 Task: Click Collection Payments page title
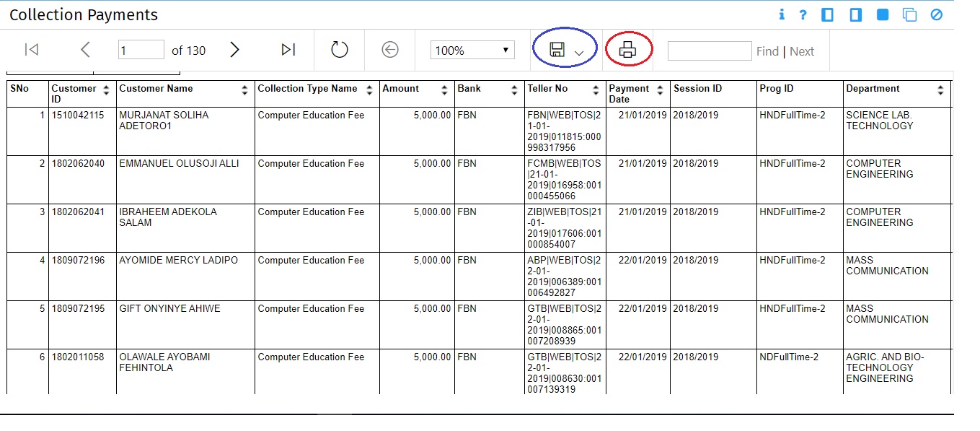[x=84, y=15]
